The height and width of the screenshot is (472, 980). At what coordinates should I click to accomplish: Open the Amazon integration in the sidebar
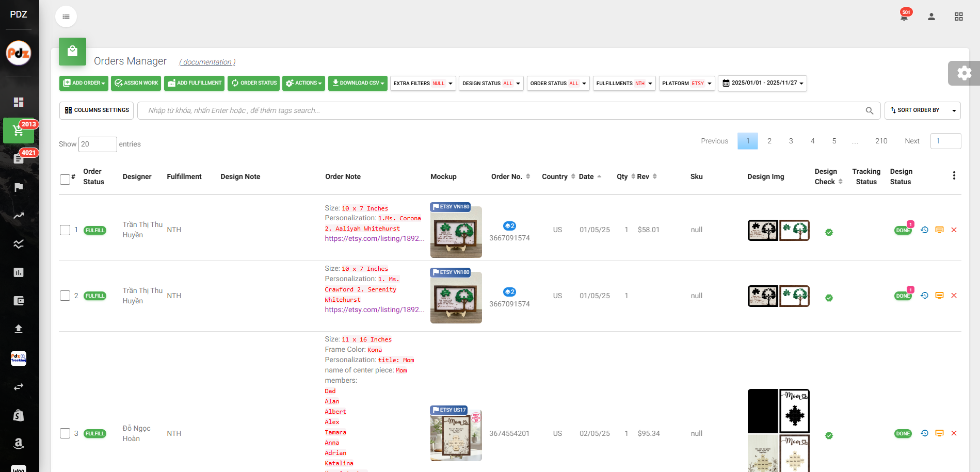coord(19,444)
